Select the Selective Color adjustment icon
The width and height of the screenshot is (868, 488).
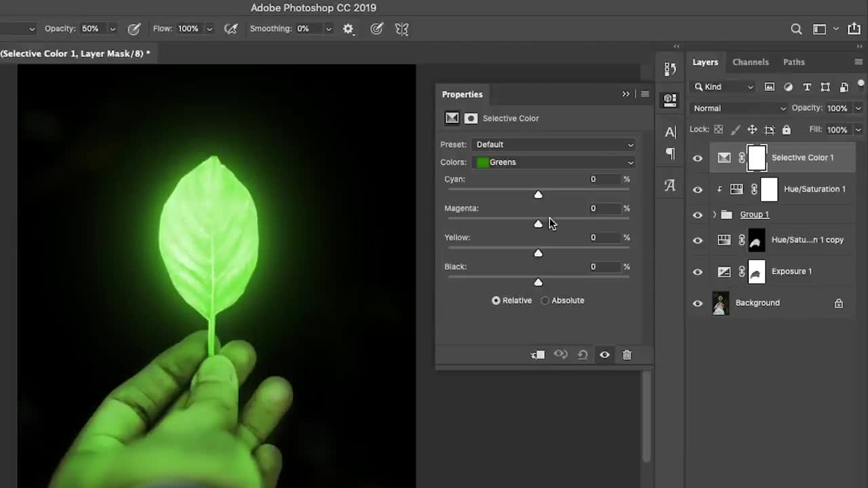click(x=452, y=118)
